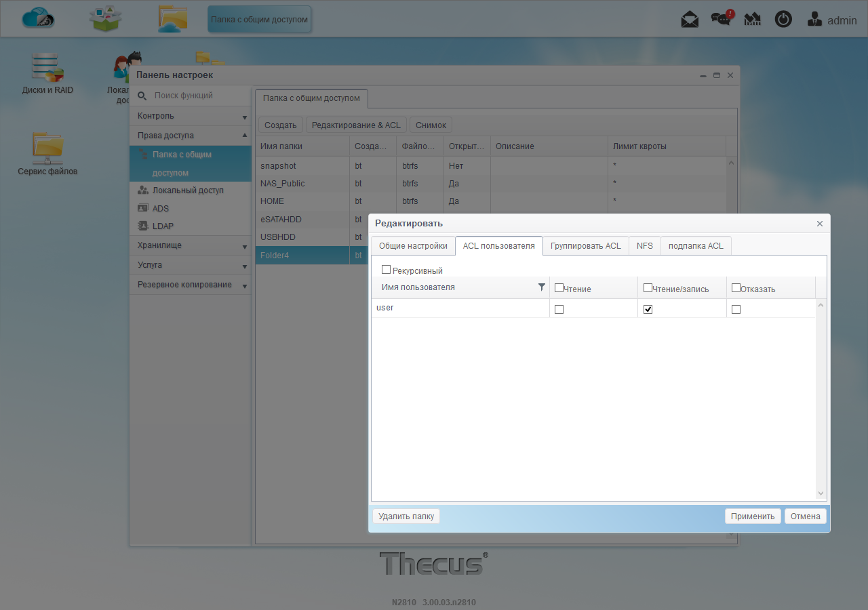Open the cloud service icon in top bar
868x610 pixels.
[38, 18]
